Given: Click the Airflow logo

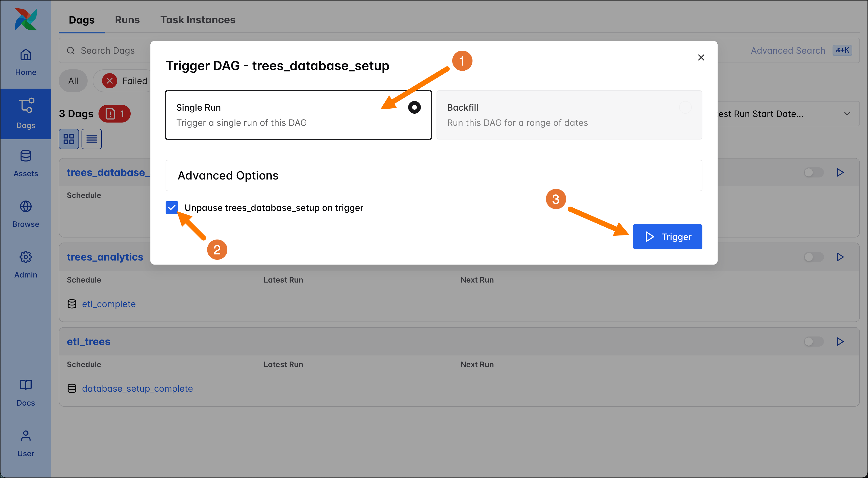Looking at the screenshot, I should pos(26,19).
